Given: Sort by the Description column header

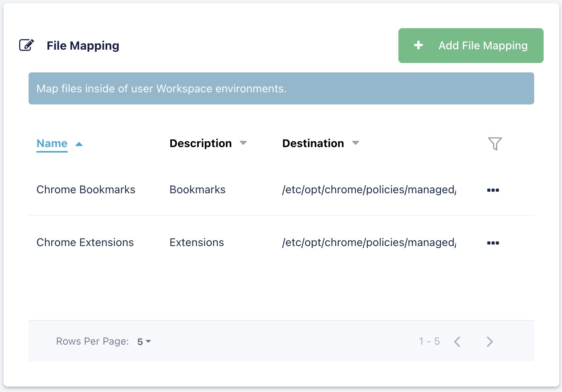Looking at the screenshot, I should (x=200, y=144).
